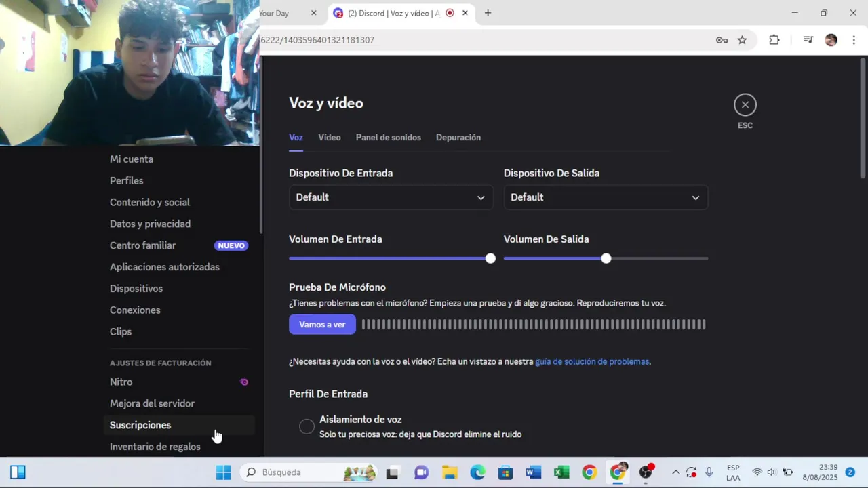The height and width of the screenshot is (488, 868).
Task: Click the speaker volume icon in the tray
Action: click(x=772, y=472)
